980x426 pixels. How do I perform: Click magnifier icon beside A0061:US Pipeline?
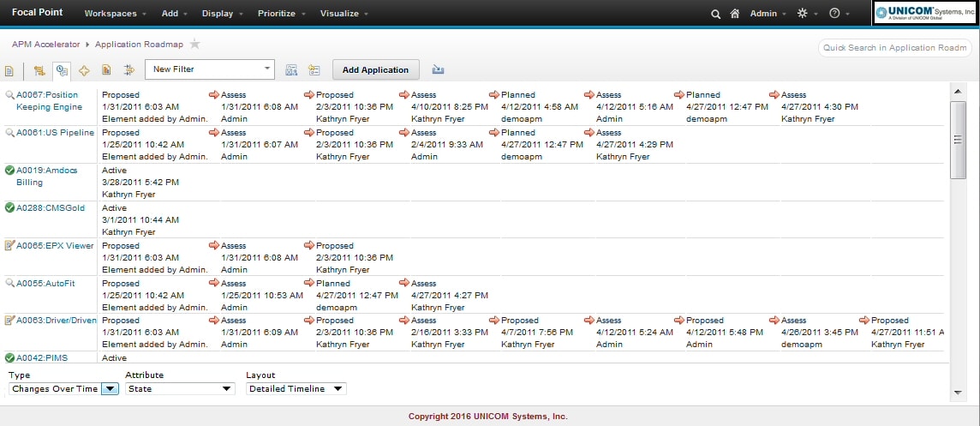pos(9,133)
